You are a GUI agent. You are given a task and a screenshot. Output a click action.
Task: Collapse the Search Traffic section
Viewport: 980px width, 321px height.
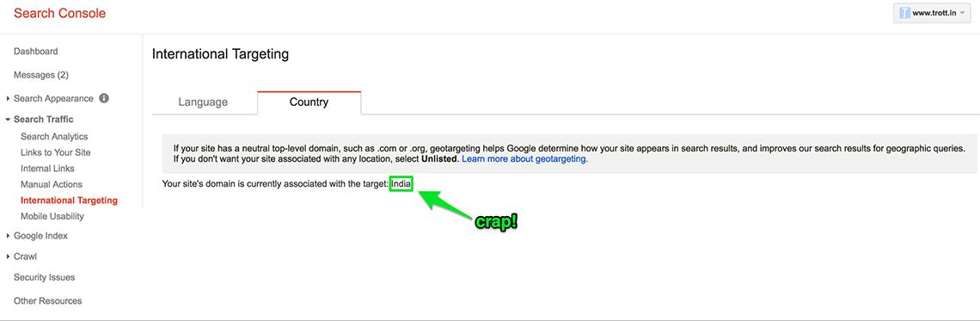[x=8, y=120]
